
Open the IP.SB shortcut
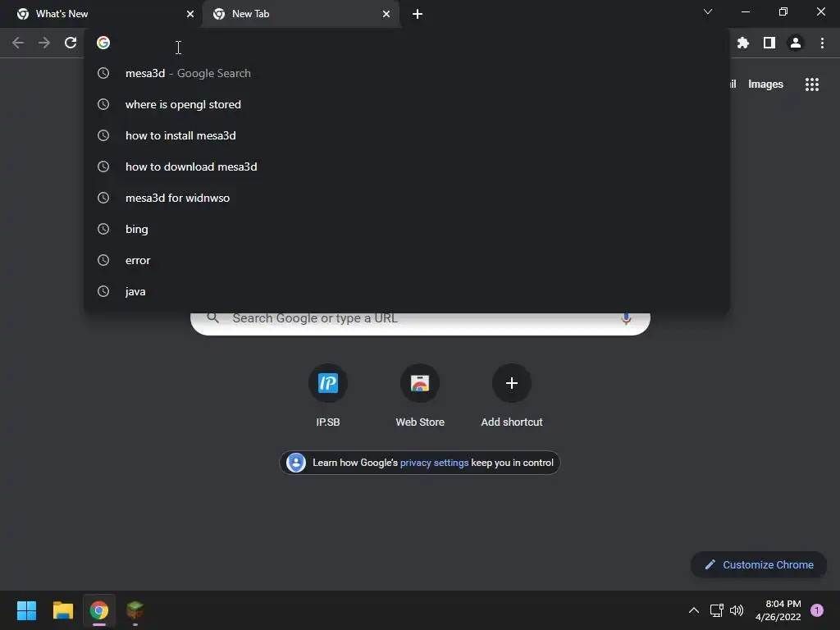(x=328, y=383)
